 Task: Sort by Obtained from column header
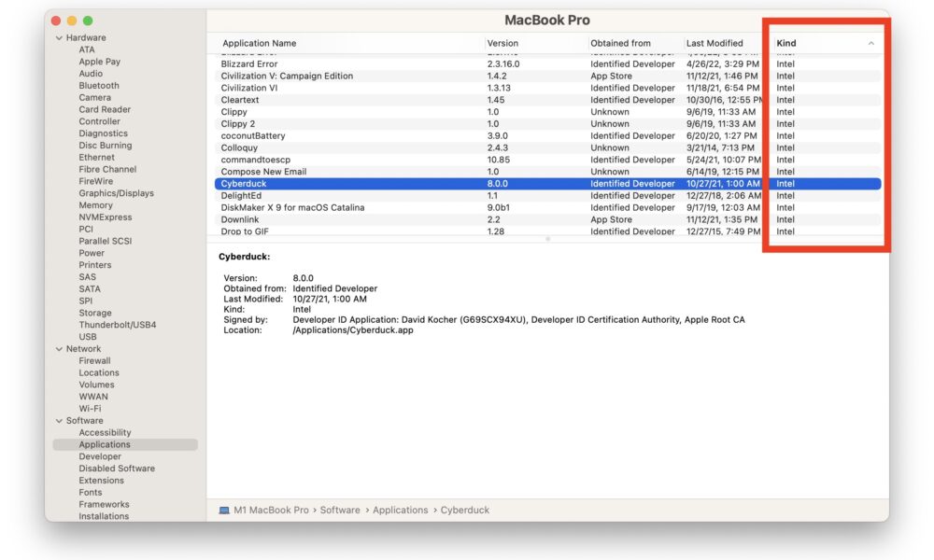620,44
